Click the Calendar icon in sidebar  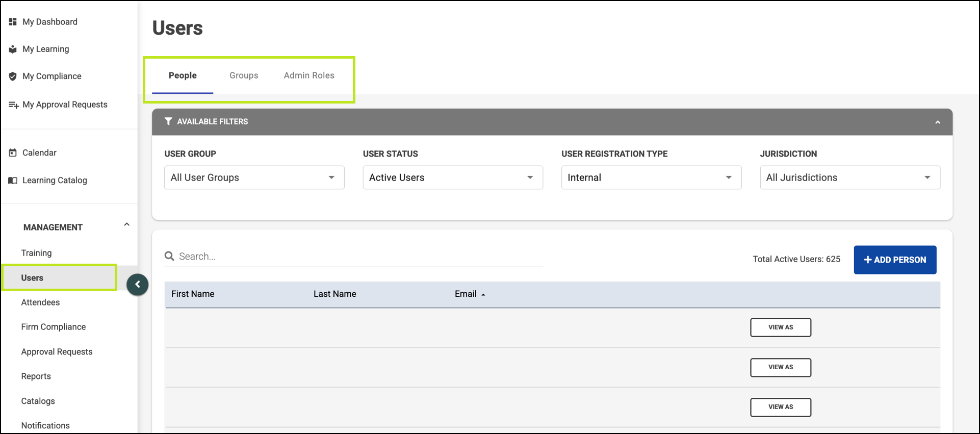13,152
